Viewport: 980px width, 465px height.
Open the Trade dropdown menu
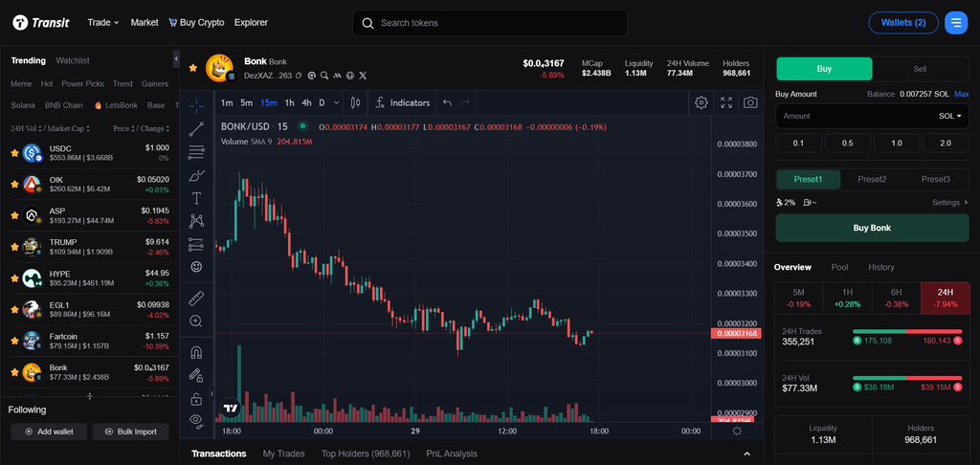click(103, 23)
